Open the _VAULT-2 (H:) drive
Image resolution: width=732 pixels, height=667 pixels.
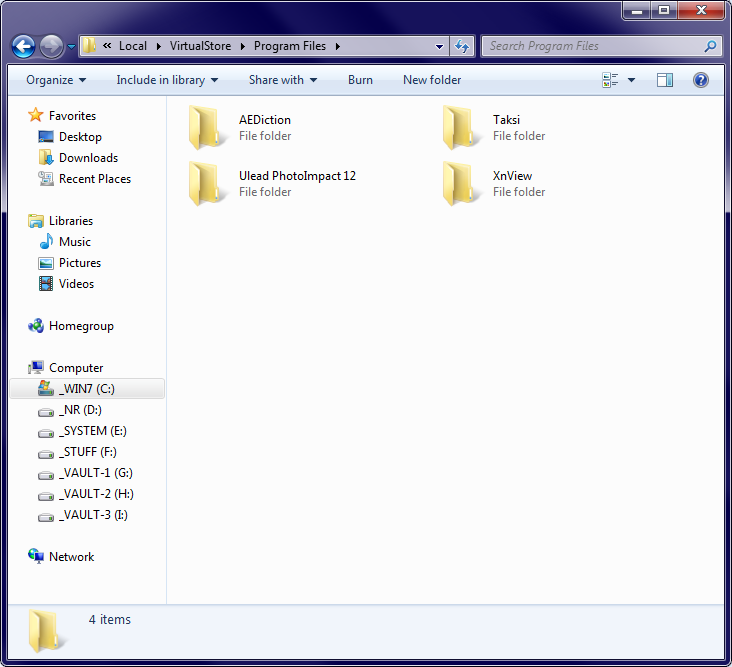(96, 494)
